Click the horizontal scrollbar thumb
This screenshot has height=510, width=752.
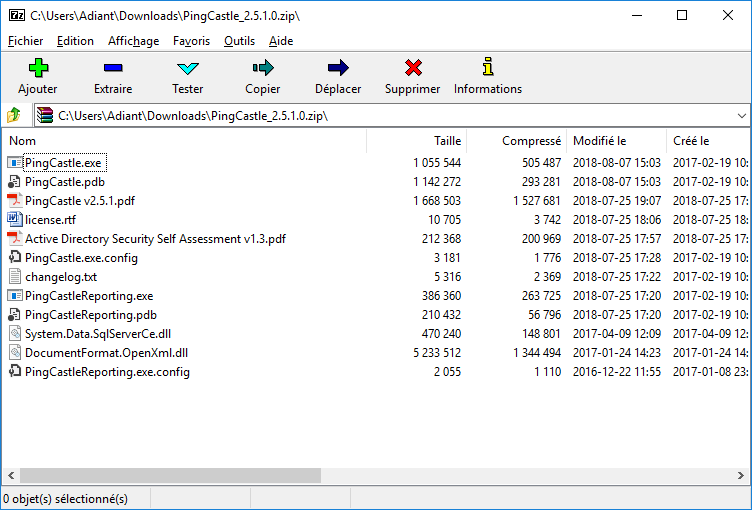[170, 475]
